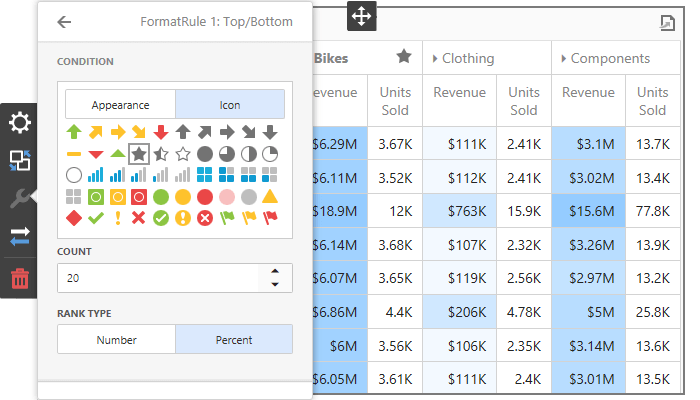Select the Icon tab
The height and width of the screenshot is (400, 700).
click(x=230, y=104)
